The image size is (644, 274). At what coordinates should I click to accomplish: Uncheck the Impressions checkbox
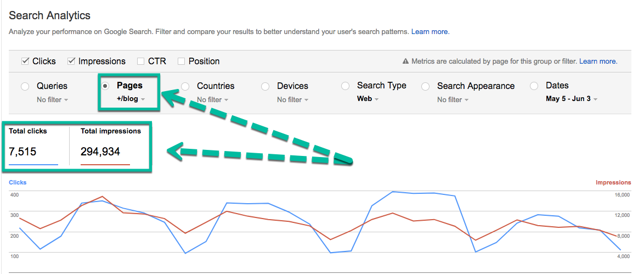[71, 61]
